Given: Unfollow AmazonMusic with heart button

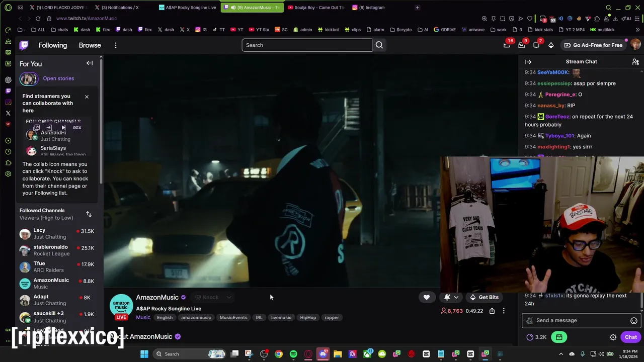Looking at the screenshot, I should click(427, 297).
